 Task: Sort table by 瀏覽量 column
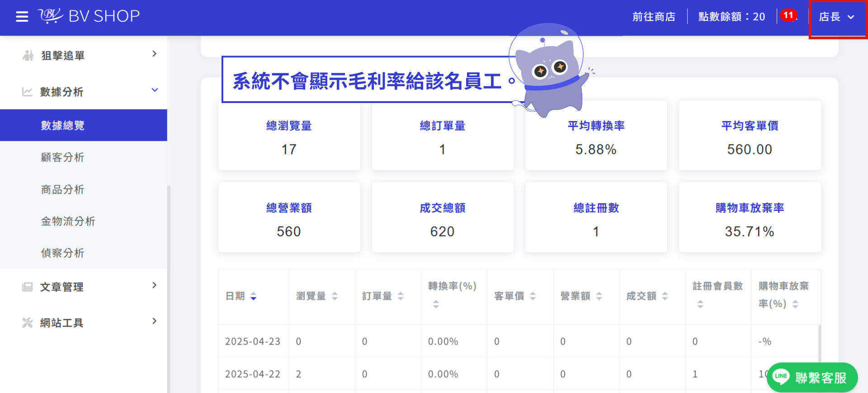[335, 296]
